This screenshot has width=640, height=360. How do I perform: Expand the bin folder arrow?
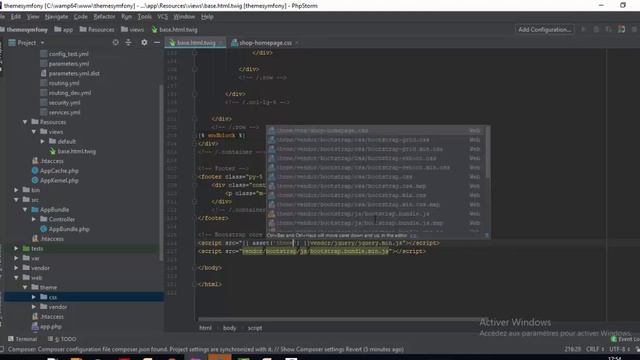tap(16, 190)
